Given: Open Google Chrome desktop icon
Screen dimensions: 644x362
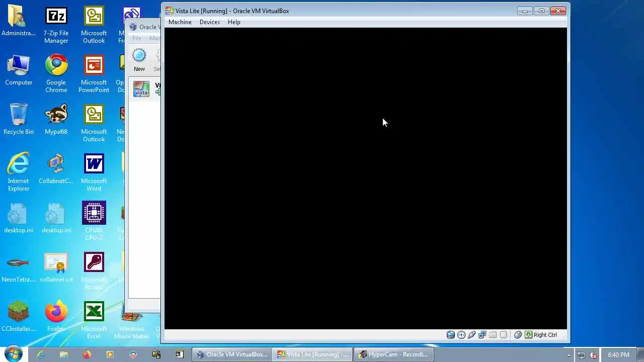Looking at the screenshot, I should pyautogui.click(x=56, y=74).
